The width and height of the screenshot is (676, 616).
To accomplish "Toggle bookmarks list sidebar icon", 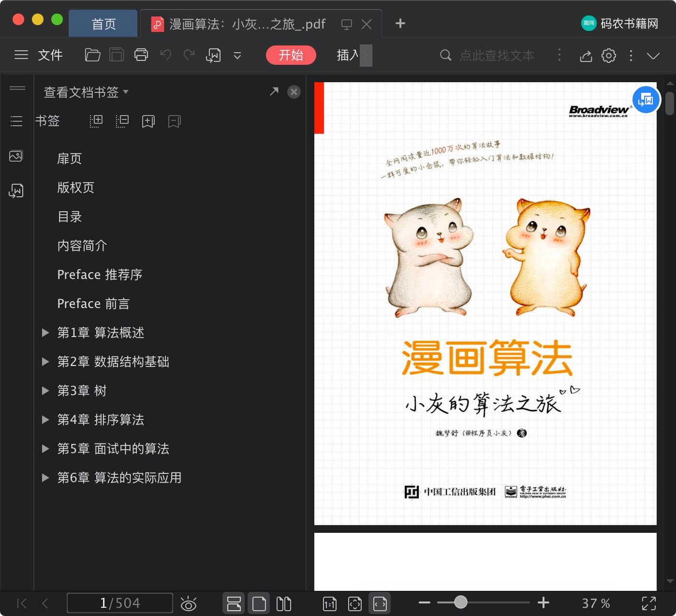I will 16,121.
